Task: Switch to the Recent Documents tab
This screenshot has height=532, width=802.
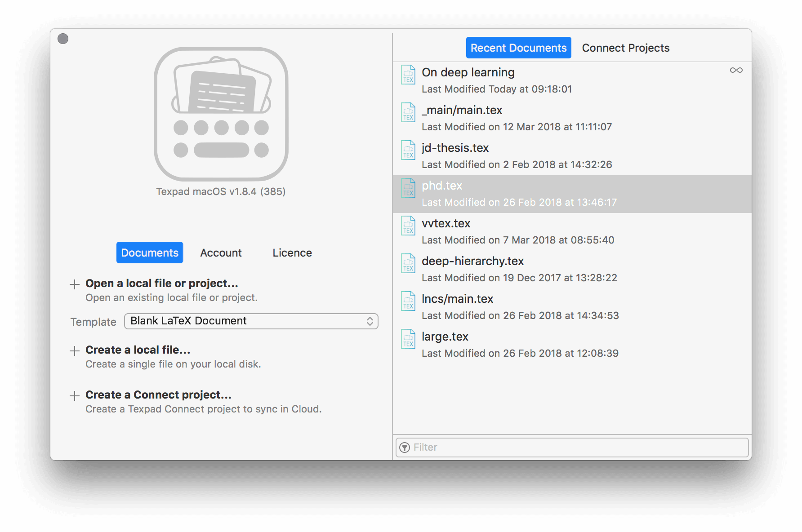Action: click(518, 48)
